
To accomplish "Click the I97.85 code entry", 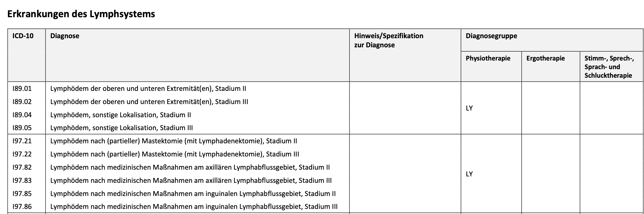I will (22, 194).
